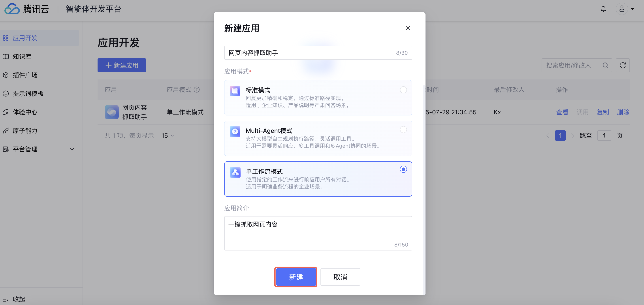Click the blue 新建 confirm button

pyautogui.click(x=296, y=277)
